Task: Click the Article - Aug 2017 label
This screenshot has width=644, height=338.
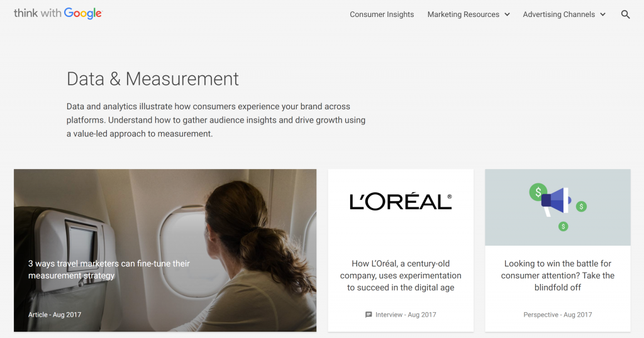Action: [55, 315]
